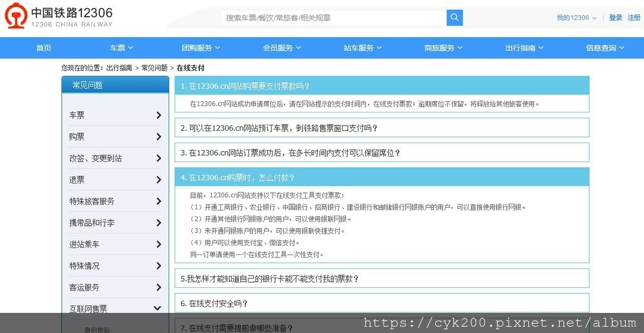Screen dimensions: 644x333
Task: Expand question 2 about paying at ticket window
Action: 382,128
